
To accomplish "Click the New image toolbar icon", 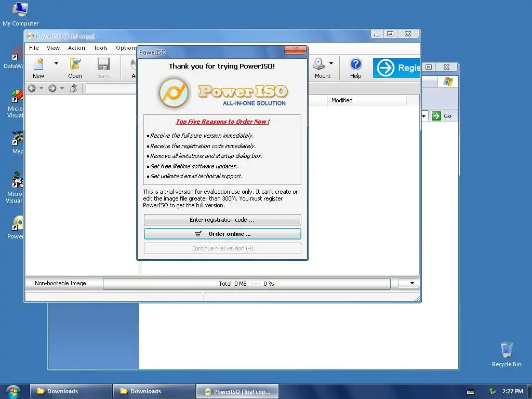I will (38, 64).
